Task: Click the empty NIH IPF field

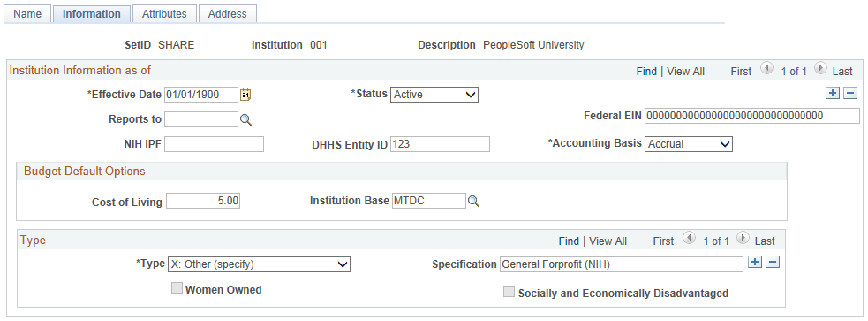Action: (215, 144)
